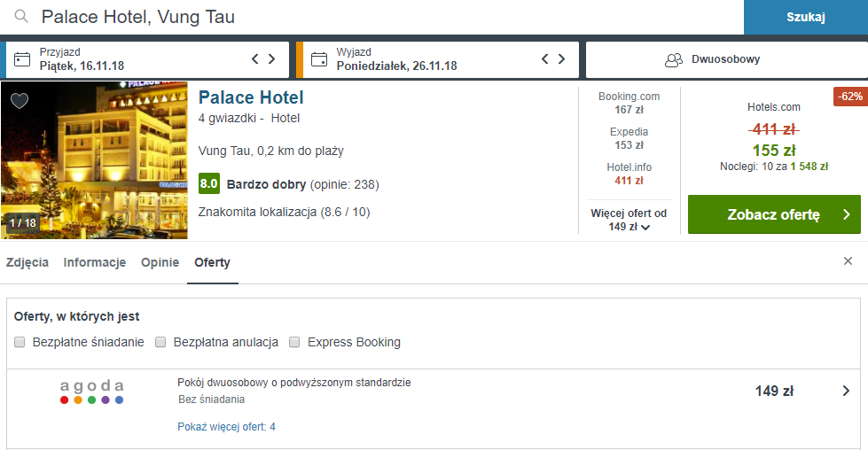This screenshot has width=868, height=450.
Task: Open the Palace Hotel photo thumbnail
Action: [94, 160]
